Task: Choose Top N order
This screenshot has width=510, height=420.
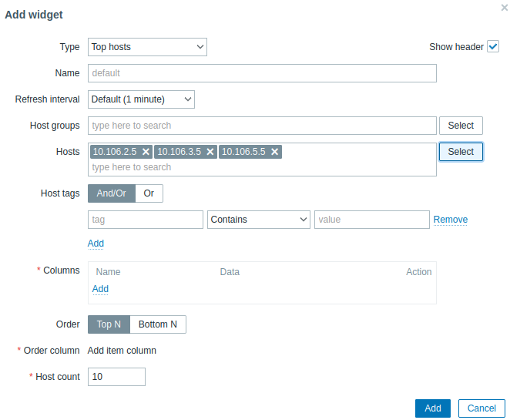Action: tap(109, 324)
